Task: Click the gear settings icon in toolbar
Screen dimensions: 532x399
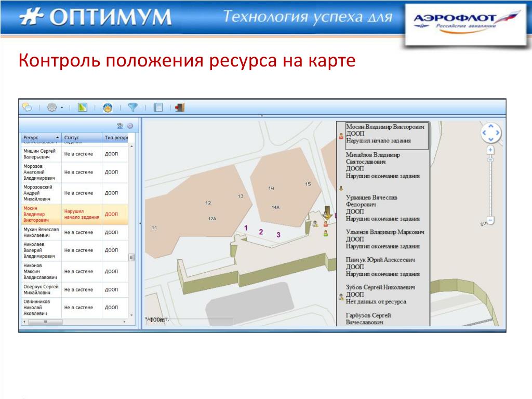Action: (x=52, y=108)
